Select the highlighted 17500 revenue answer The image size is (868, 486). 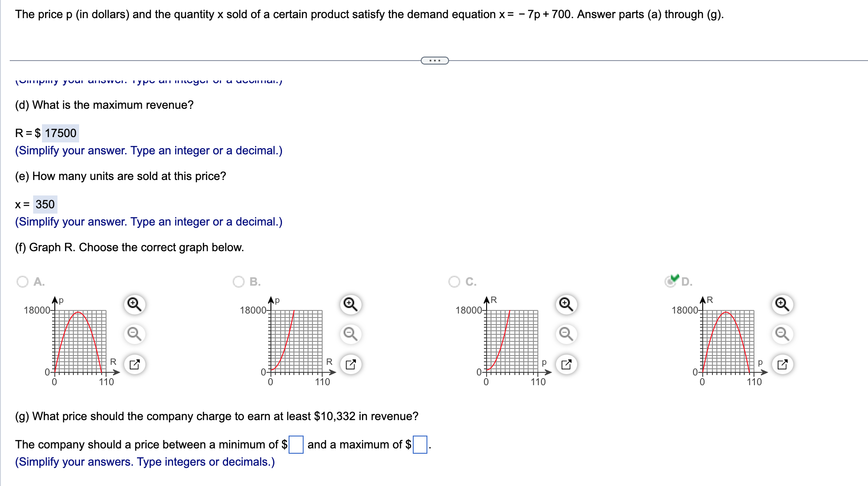[60, 133]
